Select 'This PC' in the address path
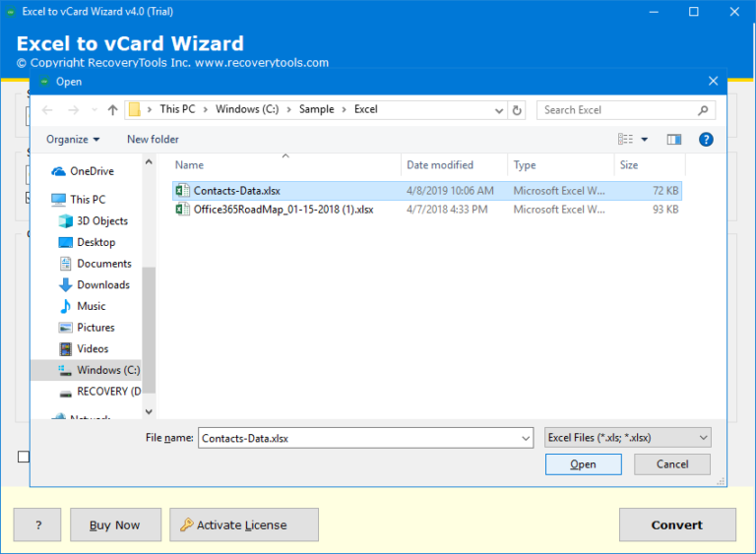The height and width of the screenshot is (554, 756). (177, 109)
